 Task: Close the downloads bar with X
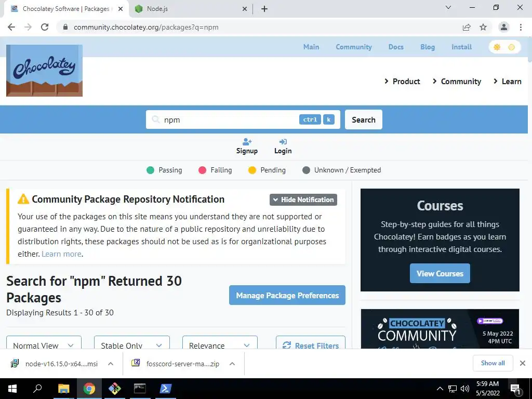(523, 363)
